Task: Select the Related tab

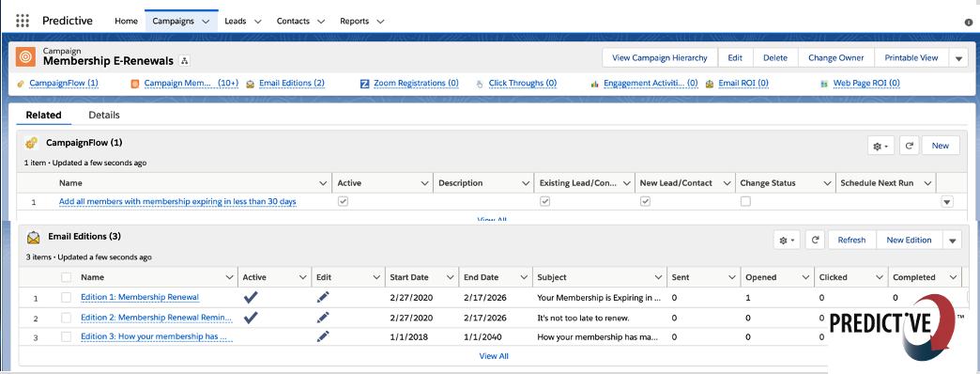Action: [x=43, y=115]
